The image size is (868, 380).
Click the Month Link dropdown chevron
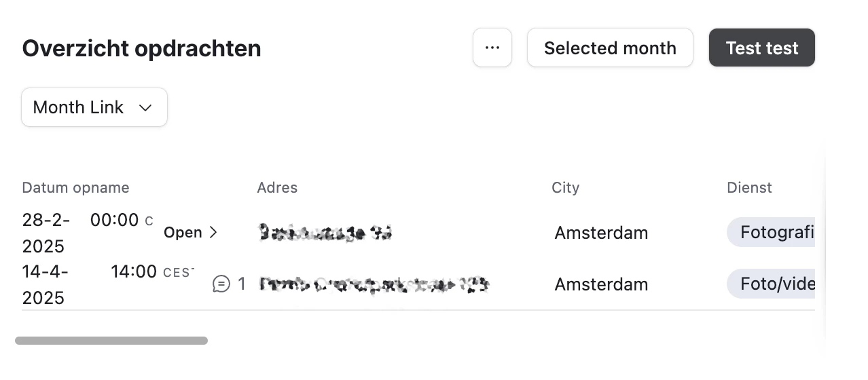coord(145,108)
